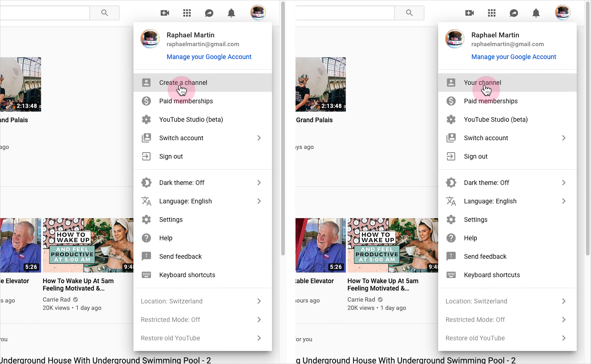This screenshot has width=591, height=364.
Task: Open the YouTube apps grid in left panel
Action: coord(187,13)
